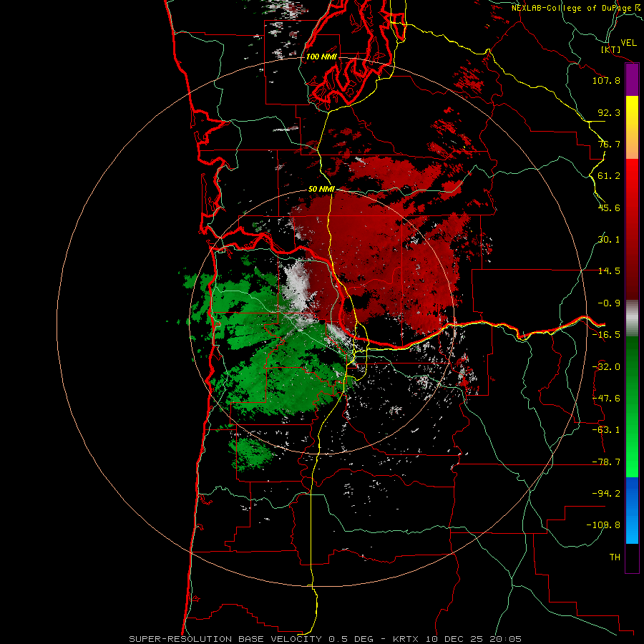The width and height of the screenshot is (644, 644).
Task: Click the purple segment of the velocity color bar
Action: (x=632, y=80)
